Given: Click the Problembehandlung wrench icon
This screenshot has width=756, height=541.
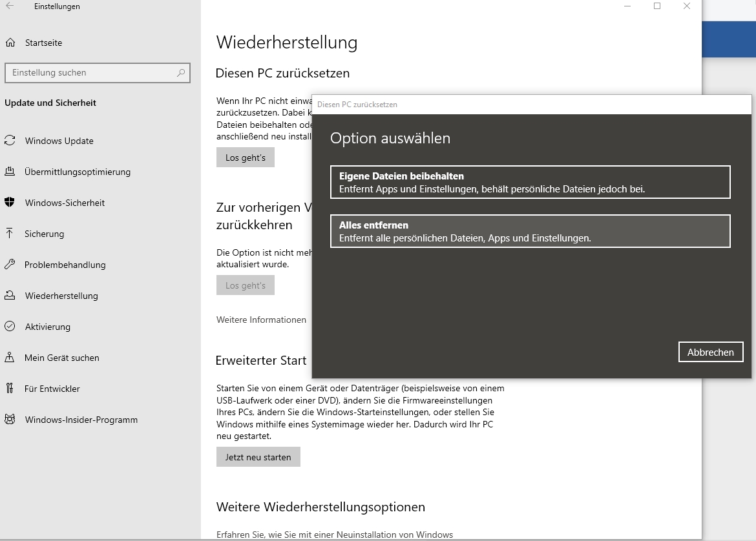Looking at the screenshot, I should pyautogui.click(x=10, y=265).
